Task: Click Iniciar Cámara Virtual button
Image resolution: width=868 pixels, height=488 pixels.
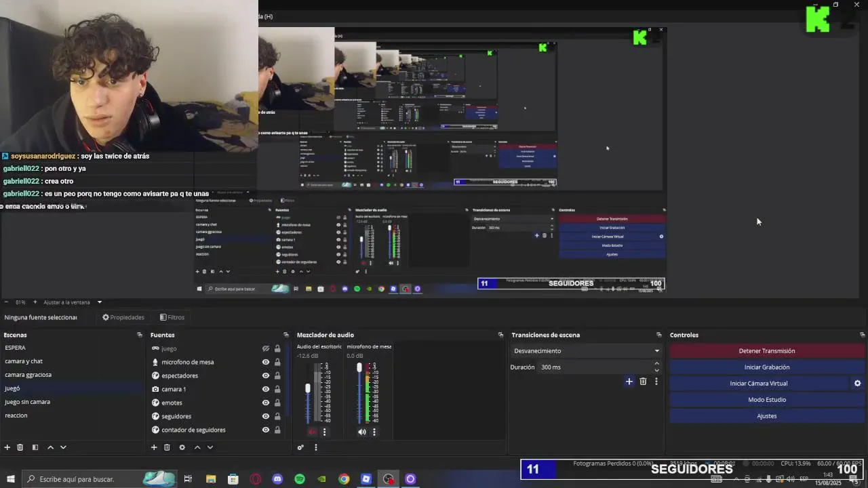Action: 759,384
